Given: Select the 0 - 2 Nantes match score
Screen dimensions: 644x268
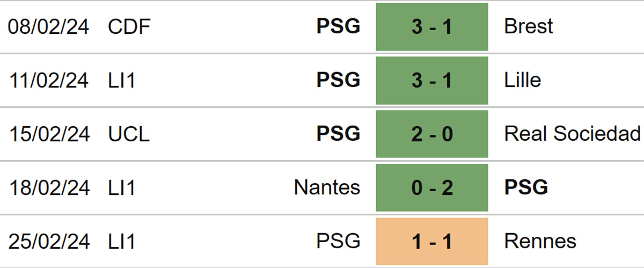Looking at the screenshot, I should (432, 188).
